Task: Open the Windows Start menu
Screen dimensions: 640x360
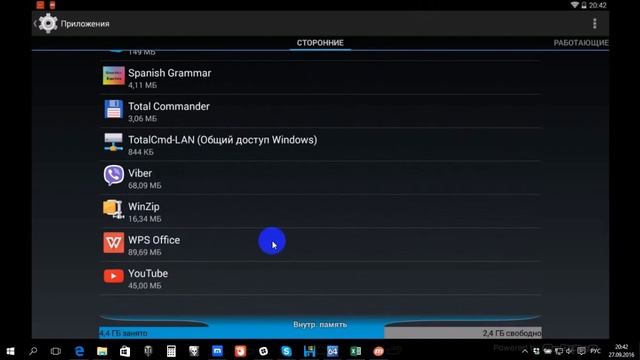Action: (11, 351)
